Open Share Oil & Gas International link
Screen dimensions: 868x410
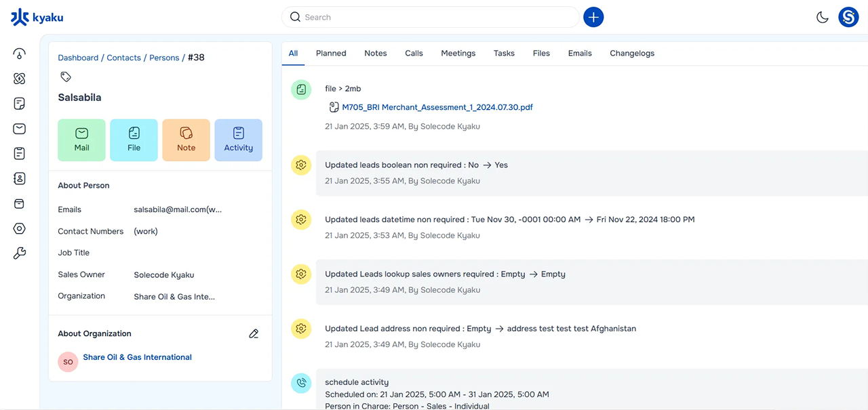(137, 357)
